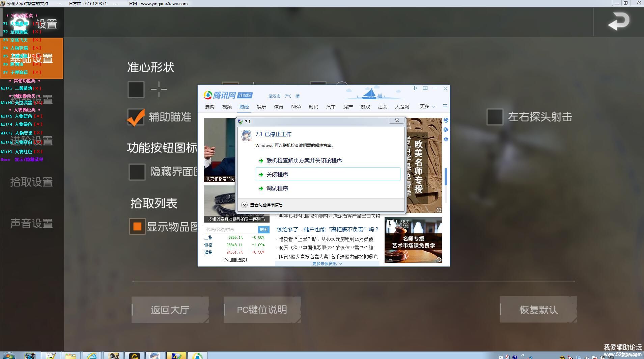Click the anime avatar icon in crash dialog

[246, 136]
